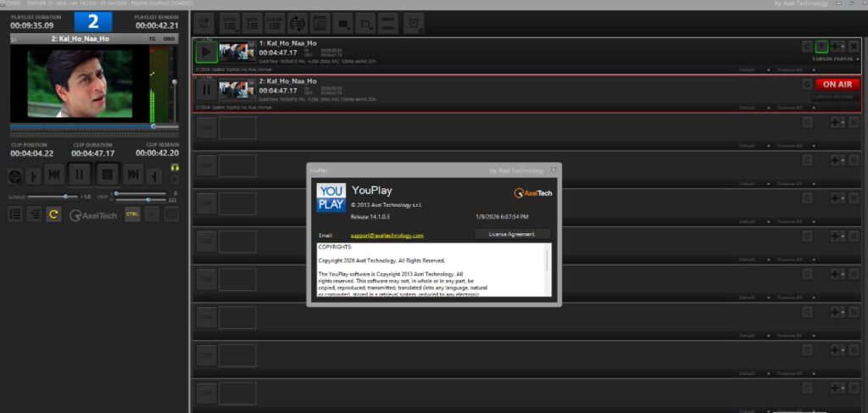Viewport: 868px width, 413px height.
Task: Toggle the TC overlay on preview
Action: [153, 39]
